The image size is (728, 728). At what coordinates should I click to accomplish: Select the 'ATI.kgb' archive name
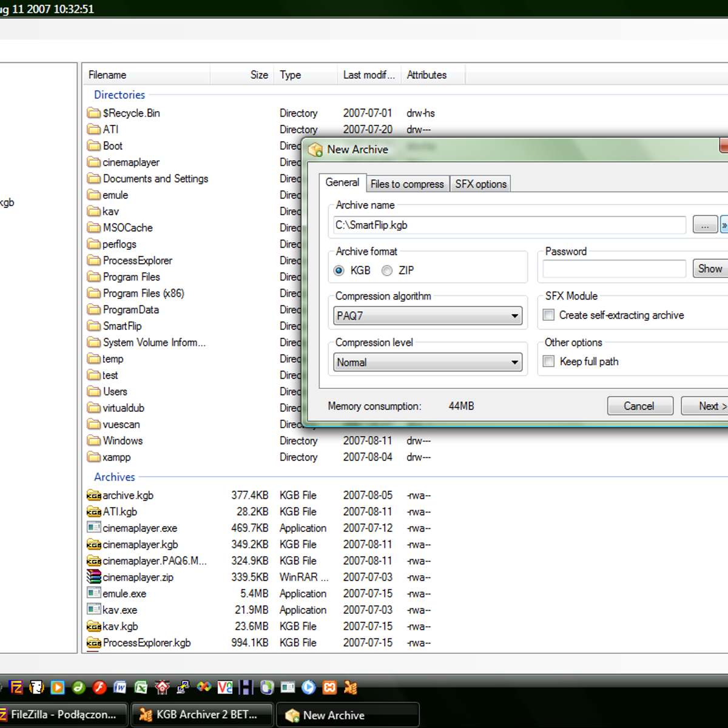[x=120, y=511]
